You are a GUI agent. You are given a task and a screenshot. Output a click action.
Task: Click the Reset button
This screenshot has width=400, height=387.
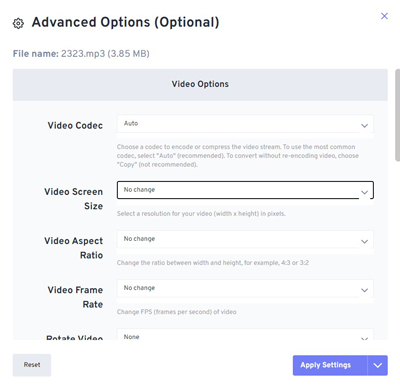point(32,365)
